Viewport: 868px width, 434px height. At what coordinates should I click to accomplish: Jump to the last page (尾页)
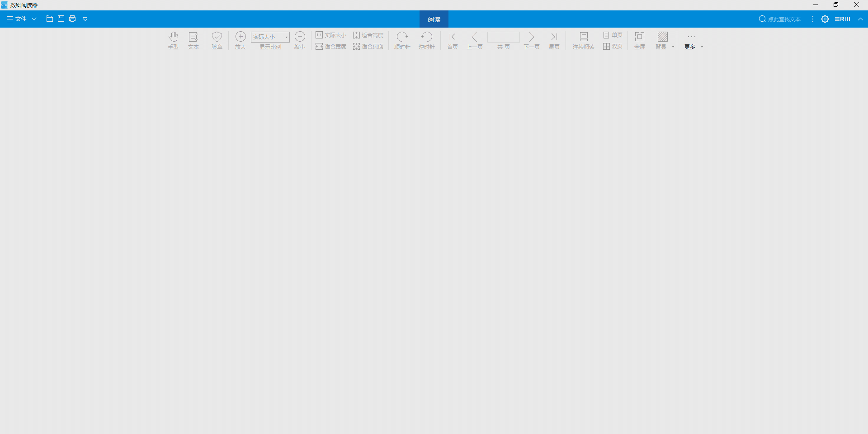(x=554, y=40)
